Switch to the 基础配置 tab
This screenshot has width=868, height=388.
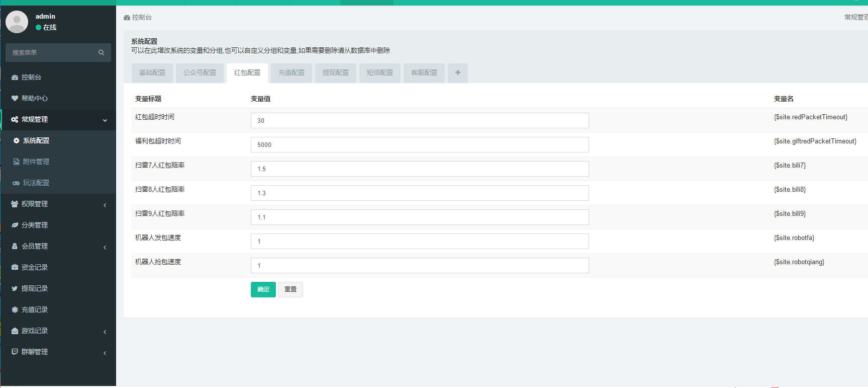pos(152,73)
